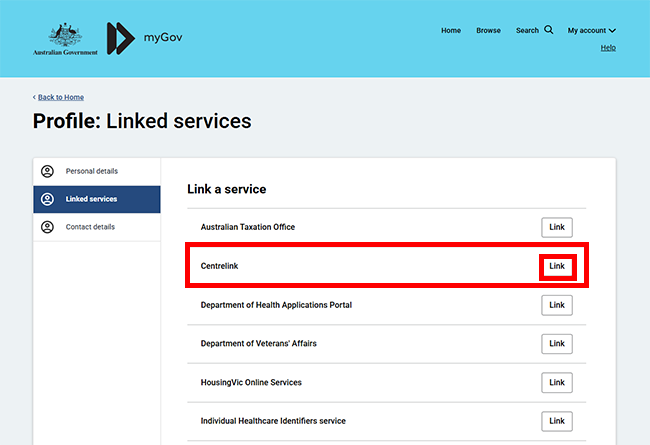Expand the My account dropdown
Image resolution: width=650 pixels, height=445 pixels.
point(591,31)
